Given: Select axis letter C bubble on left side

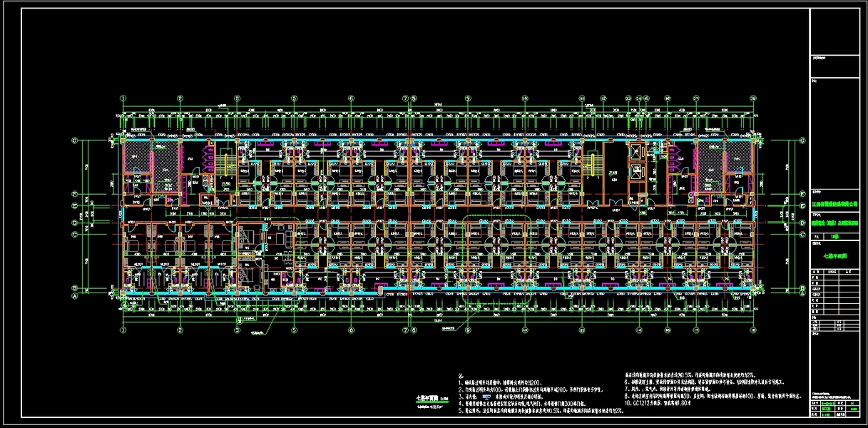Looking at the screenshot, I should point(74,233).
